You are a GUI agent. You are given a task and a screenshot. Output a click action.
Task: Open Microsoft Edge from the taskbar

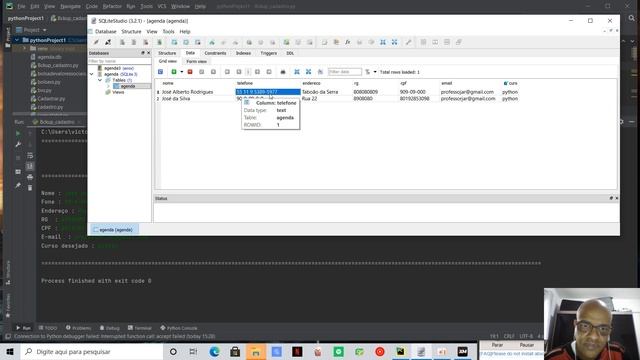pos(214,351)
